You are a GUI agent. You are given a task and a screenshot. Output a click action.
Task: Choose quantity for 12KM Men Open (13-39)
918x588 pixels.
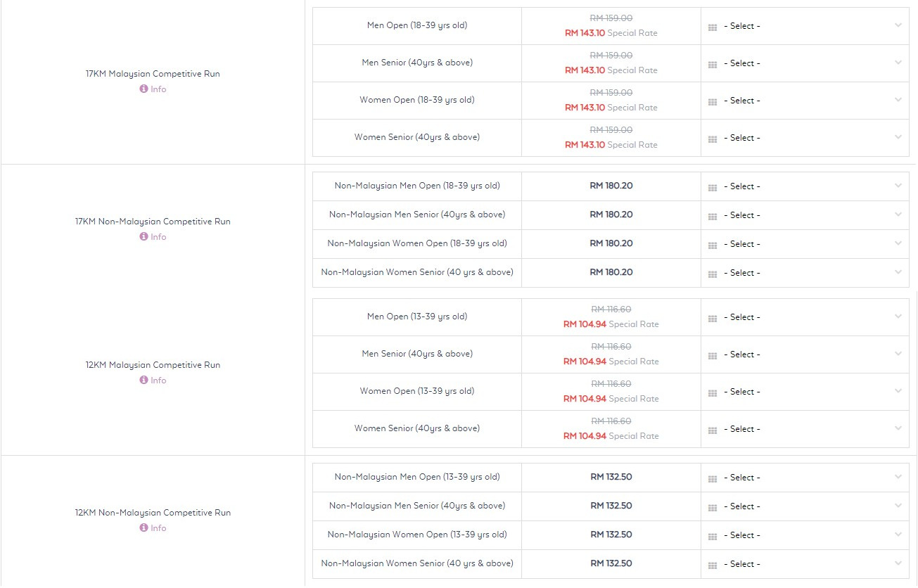805,317
